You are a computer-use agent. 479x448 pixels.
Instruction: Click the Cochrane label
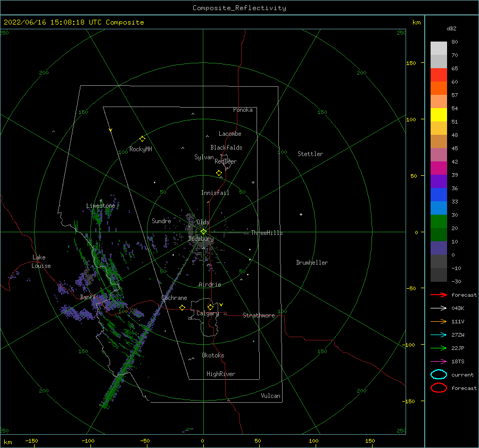pyautogui.click(x=174, y=298)
